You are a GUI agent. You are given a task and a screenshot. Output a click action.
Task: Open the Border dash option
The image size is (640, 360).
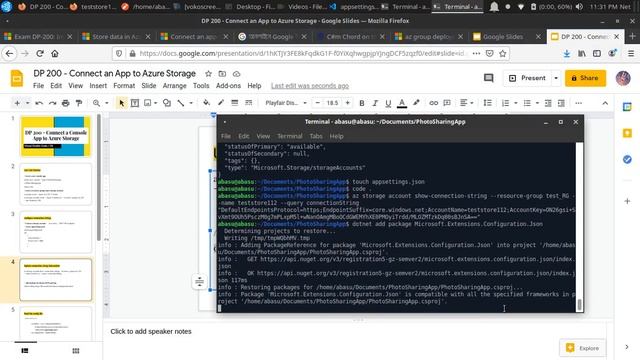point(248,103)
